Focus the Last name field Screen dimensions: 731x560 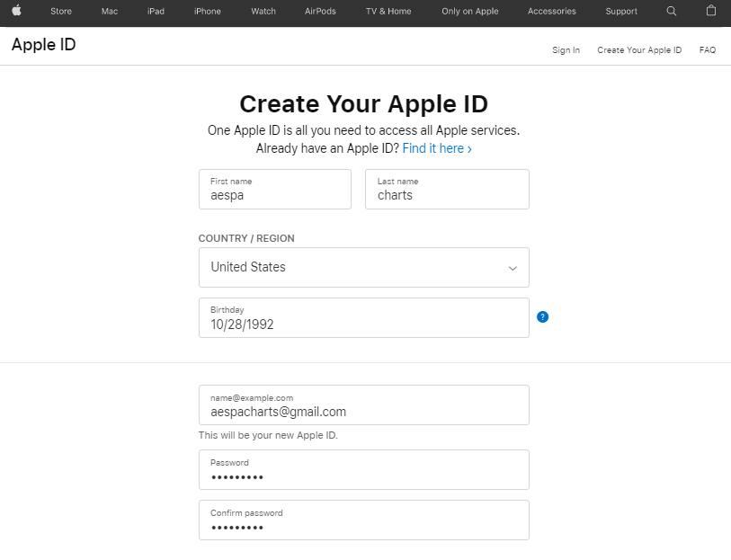[x=447, y=189]
